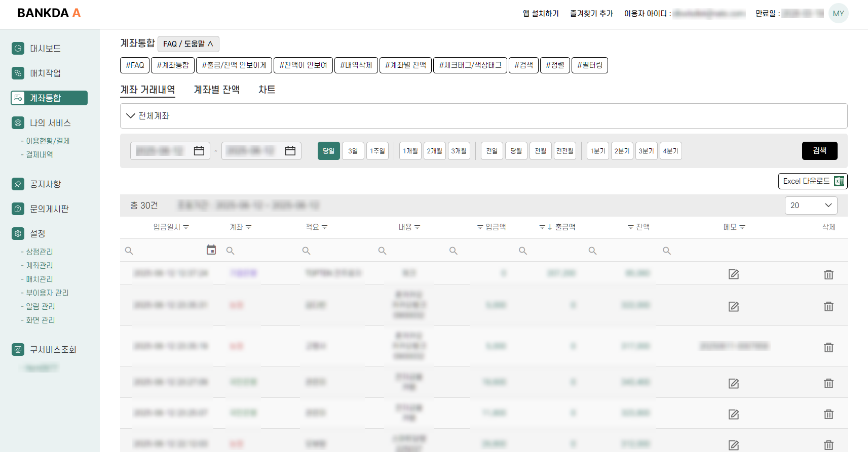Click the 적요 column search field
This screenshot has width=868, height=452.
pos(339,251)
